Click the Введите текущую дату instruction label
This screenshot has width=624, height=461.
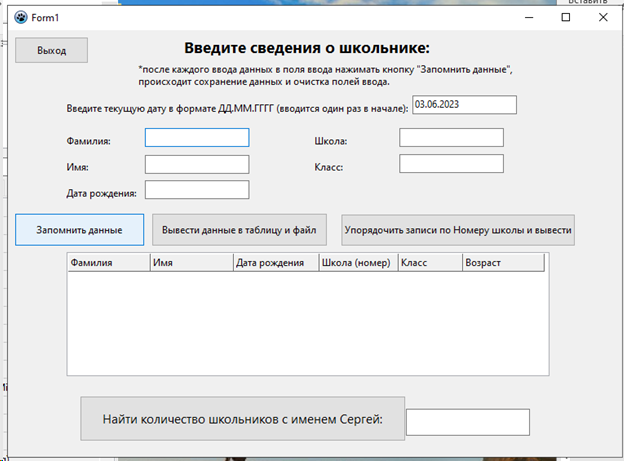click(237, 108)
